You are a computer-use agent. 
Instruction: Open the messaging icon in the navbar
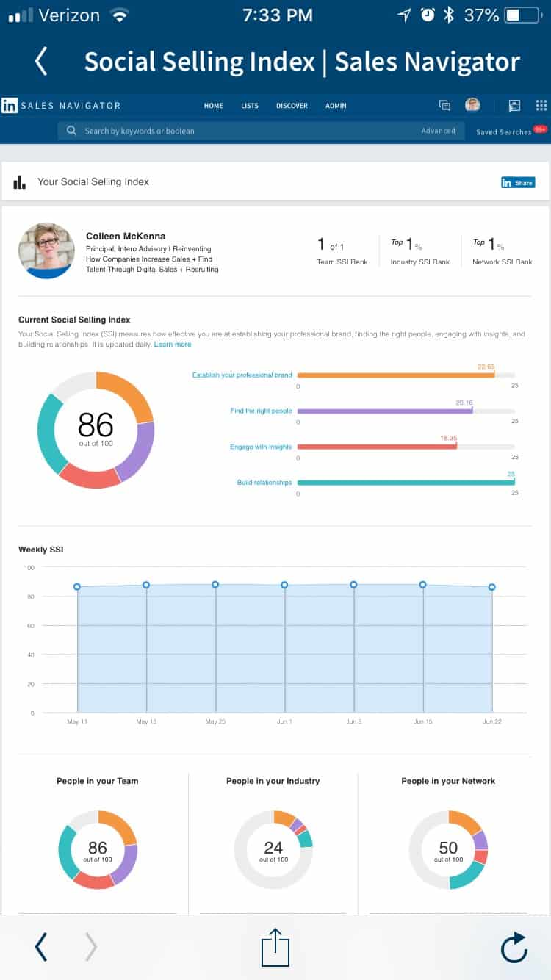click(444, 106)
